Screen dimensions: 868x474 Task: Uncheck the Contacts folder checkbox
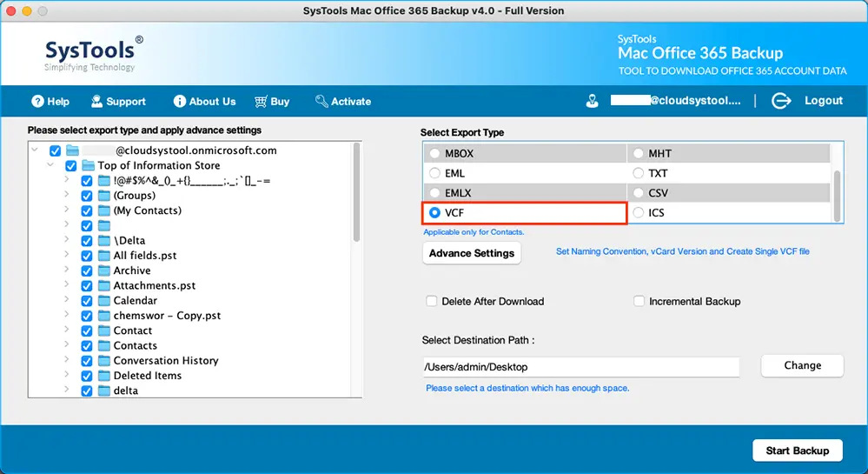coord(86,346)
